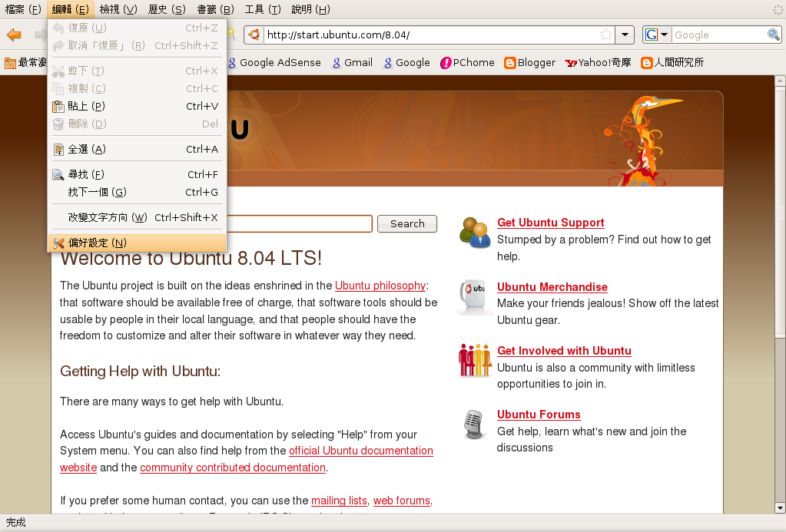Screen dimensions: 786x532
Task: Follow the web forums link
Action: click(402, 501)
